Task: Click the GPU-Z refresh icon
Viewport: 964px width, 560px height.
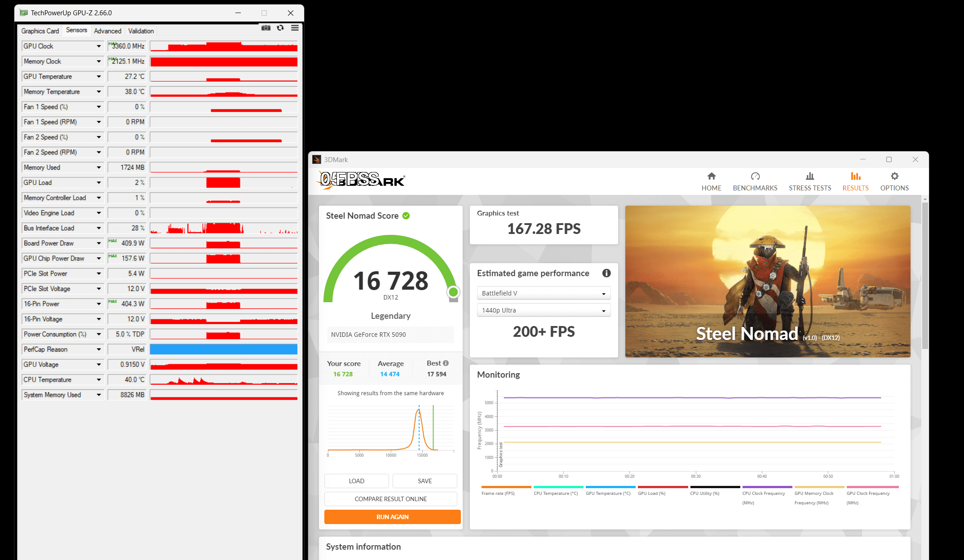Action: pyautogui.click(x=280, y=28)
